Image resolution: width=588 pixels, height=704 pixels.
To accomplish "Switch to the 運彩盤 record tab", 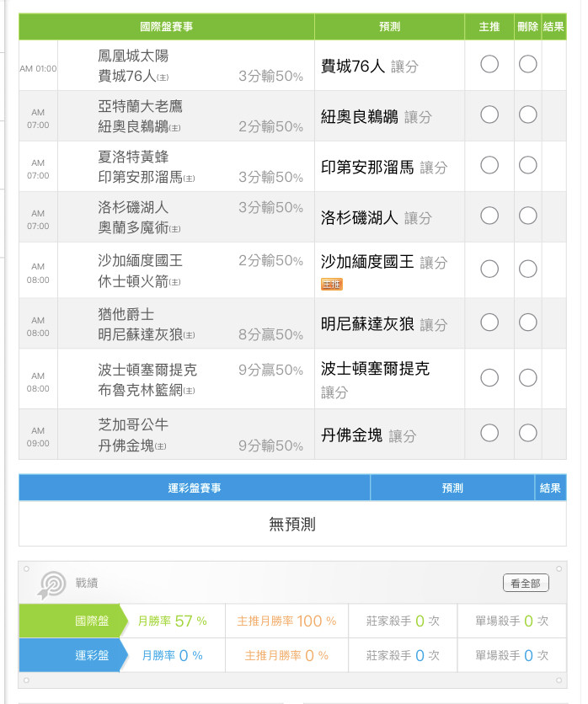I will (x=73, y=655).
